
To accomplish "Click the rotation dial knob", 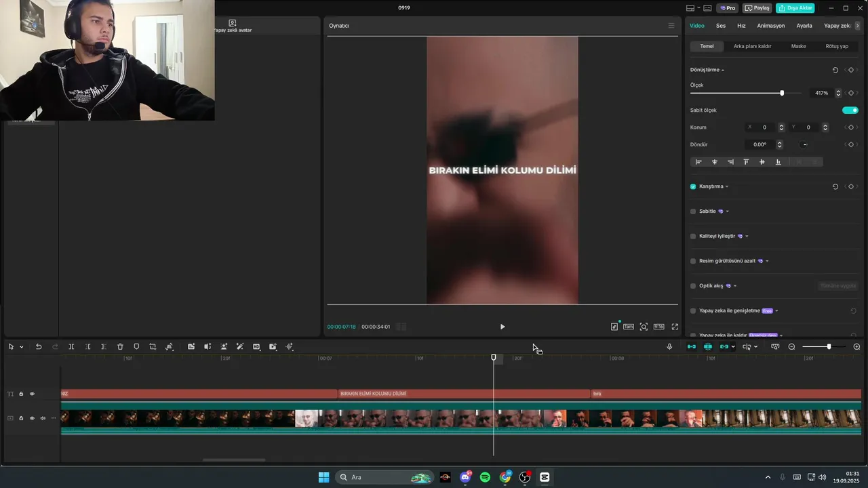I will click(x=804, y=144).
